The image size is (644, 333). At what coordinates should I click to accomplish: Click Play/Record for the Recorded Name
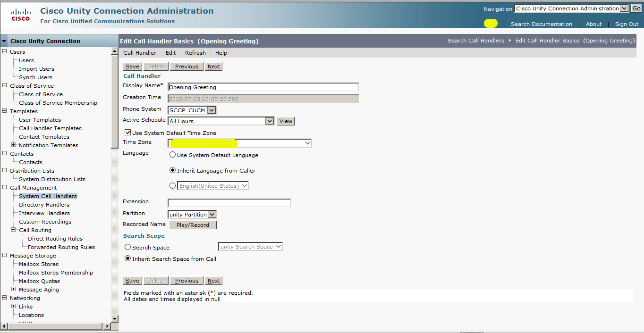point(193,225)
